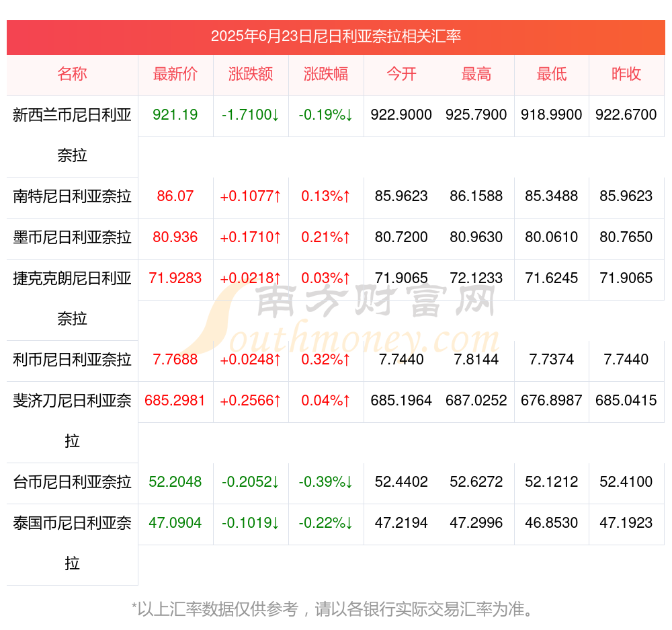Click low value 676.8987
The width and height of the screenshot is (672, 630).
(552, 401)
